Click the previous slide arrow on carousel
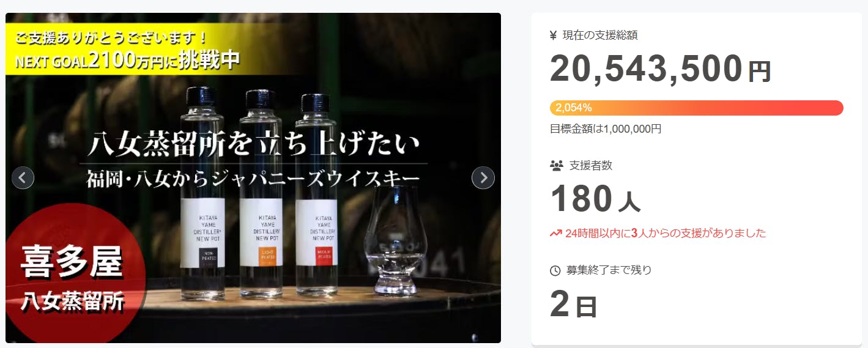868x348 pixels. pos(23,178)
